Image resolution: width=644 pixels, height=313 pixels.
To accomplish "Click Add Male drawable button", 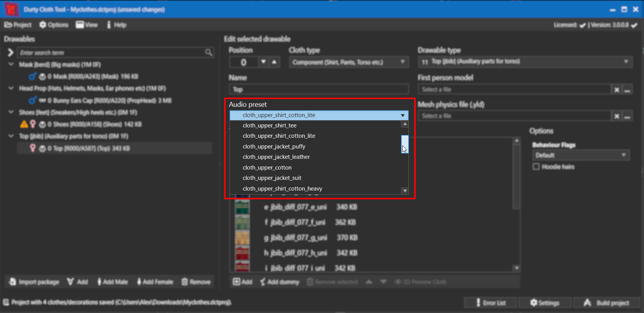I will click(x=112, y=282).
